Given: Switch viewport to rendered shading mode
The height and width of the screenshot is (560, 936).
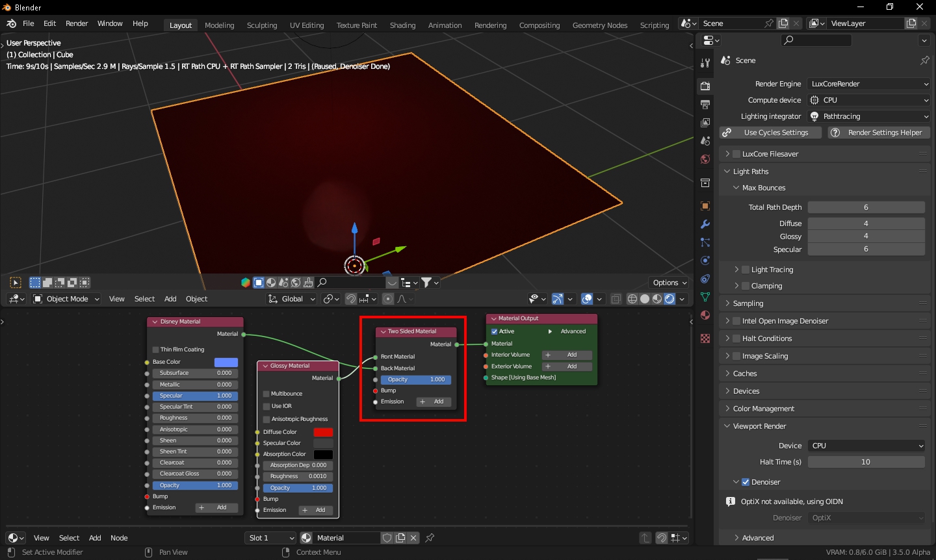Looking at the screenshot, I should coord(669,299).
